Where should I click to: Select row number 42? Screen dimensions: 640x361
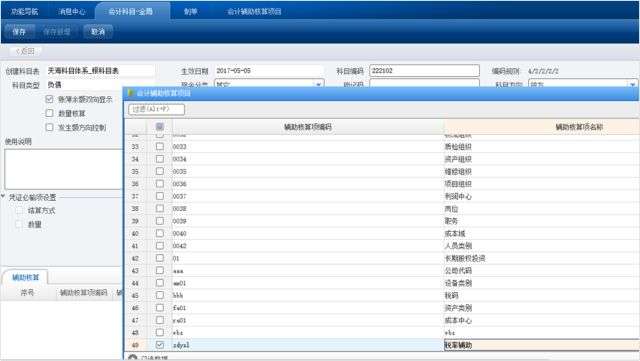[x=135, y=258]
